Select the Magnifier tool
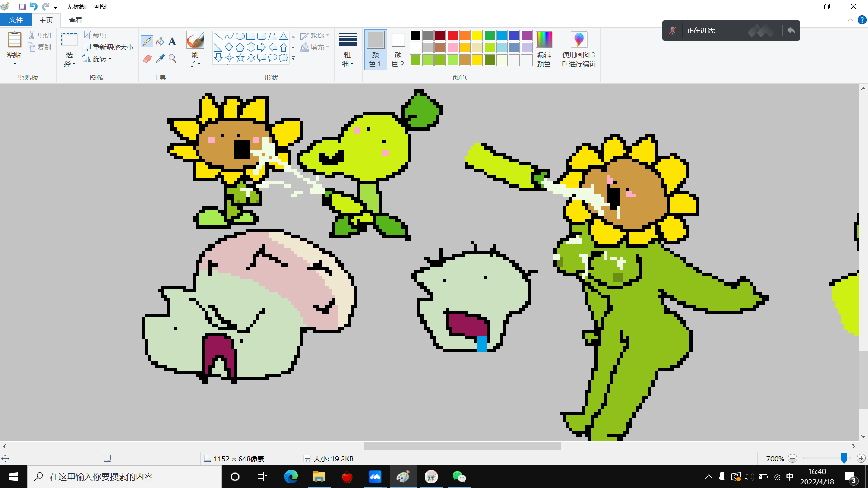 coord(172,58)
